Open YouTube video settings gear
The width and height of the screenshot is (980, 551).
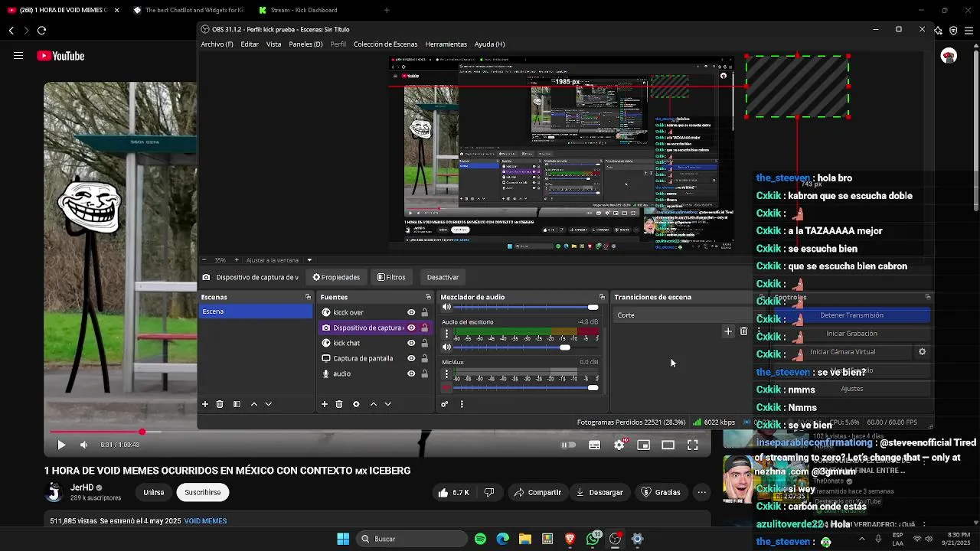(619, 445)
